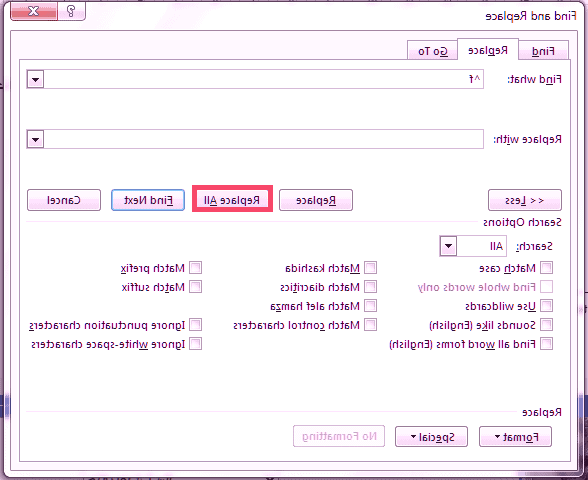The image size is (588, 480).
Task: Click the Replace All button
Action: coord(232,200)
